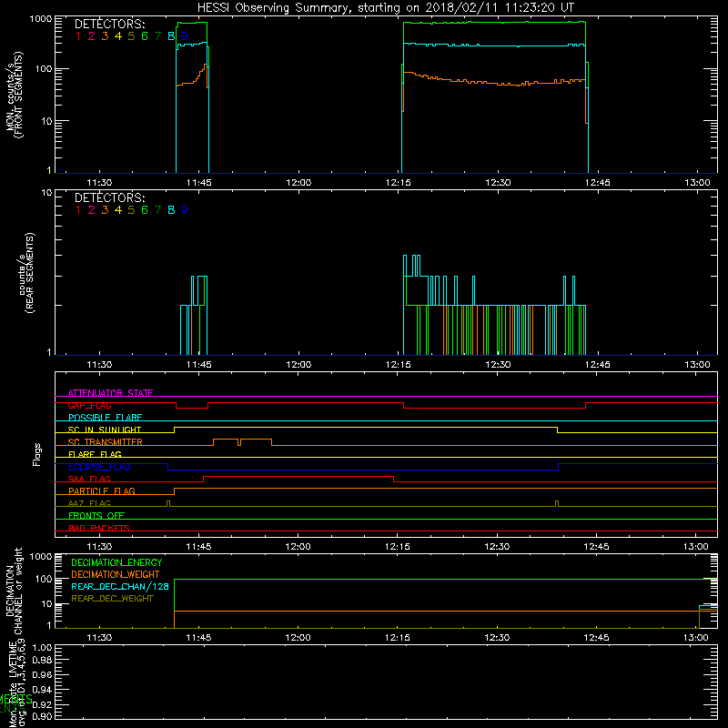Click the BAD_PACKETS flag label
The width and height of the screenshot is (728, 728).
99,528
